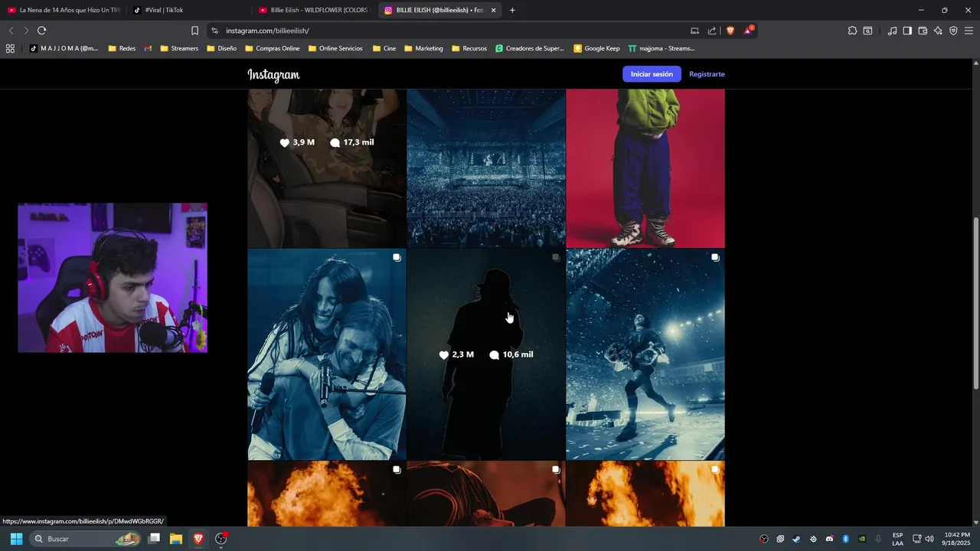
Task: Open the stage jump confetti post
Action: coord(645,354)
